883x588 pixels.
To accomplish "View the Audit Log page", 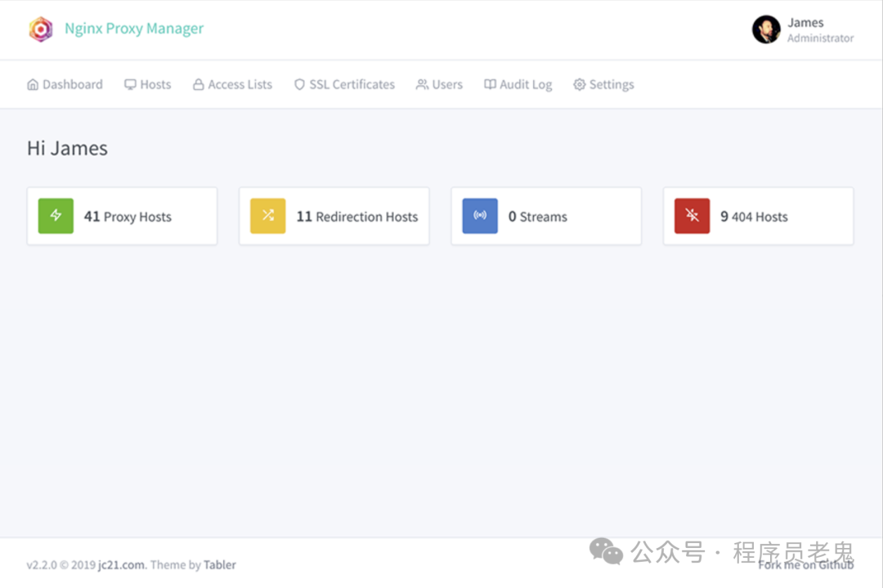I will coord(518,84).
